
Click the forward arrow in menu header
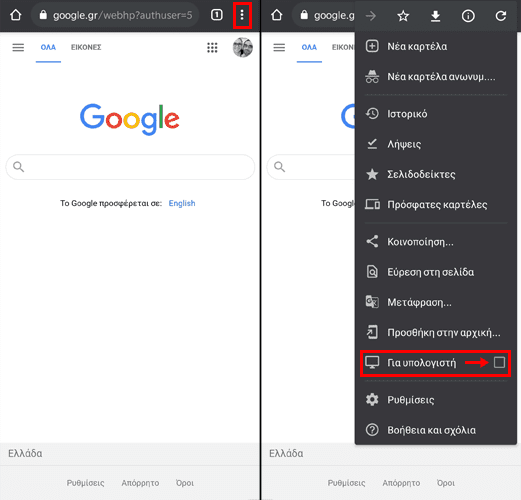tap(371, 16)
